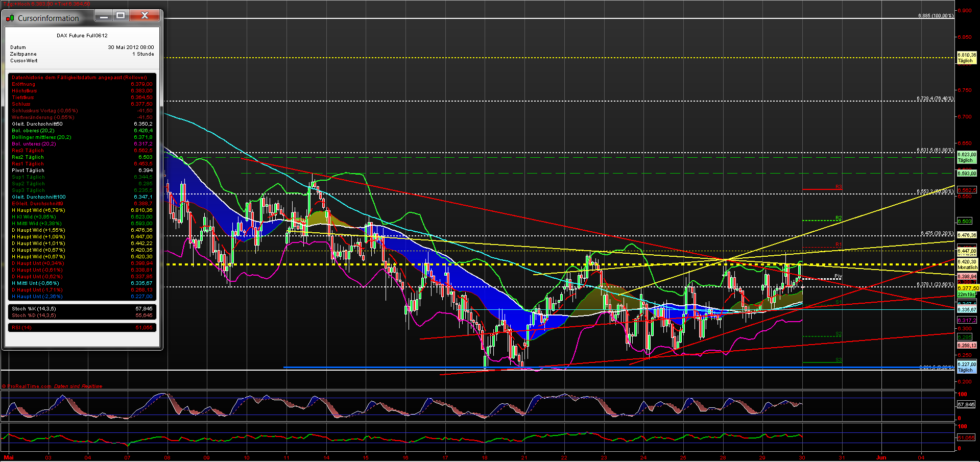Click the R3 pivot resistance label
The image size is (980, 462).
pos(839,187)
